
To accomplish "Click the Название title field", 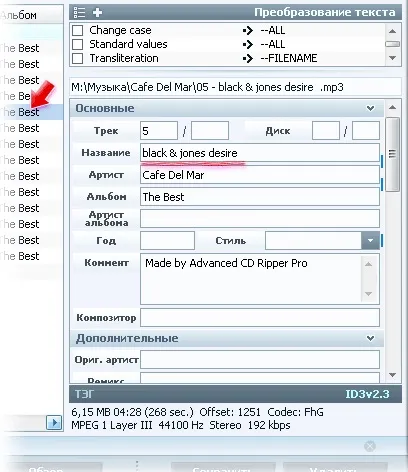I will pyautogui.click(x=260, y=153).
